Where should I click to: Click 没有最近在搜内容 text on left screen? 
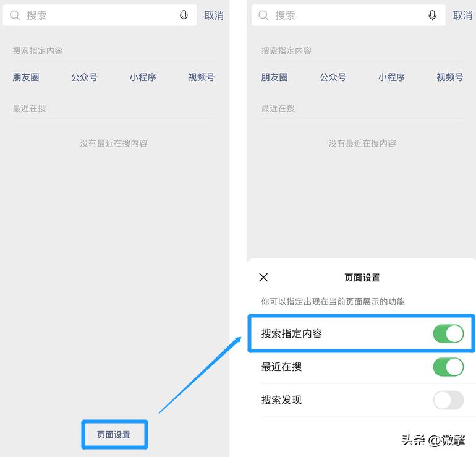point(114,143)
